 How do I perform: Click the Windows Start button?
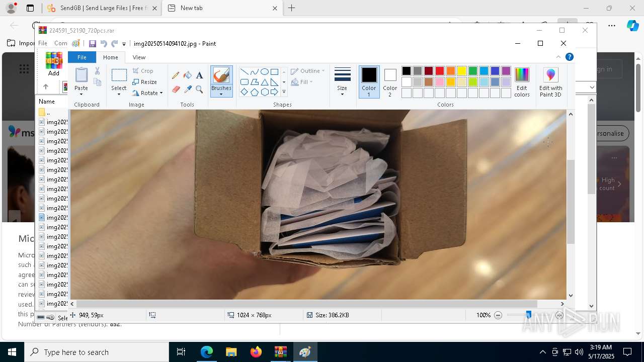point(12,352)
